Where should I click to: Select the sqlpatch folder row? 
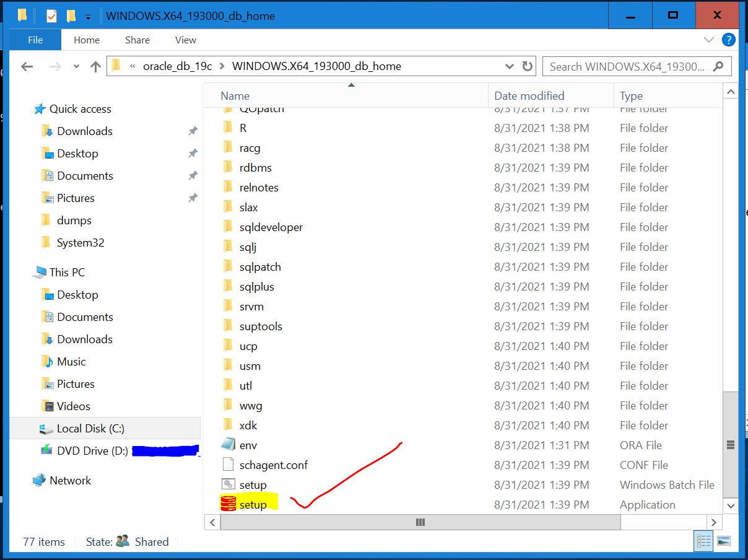click(463, 266)
